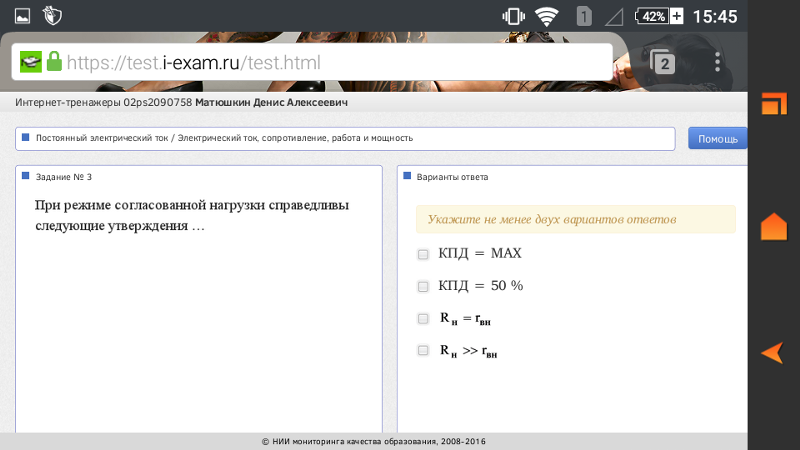Image resolution: width=800 pixels, height=450 pixels.
Task: Click the Задание № 3 heading
Action: pos(64,177)
